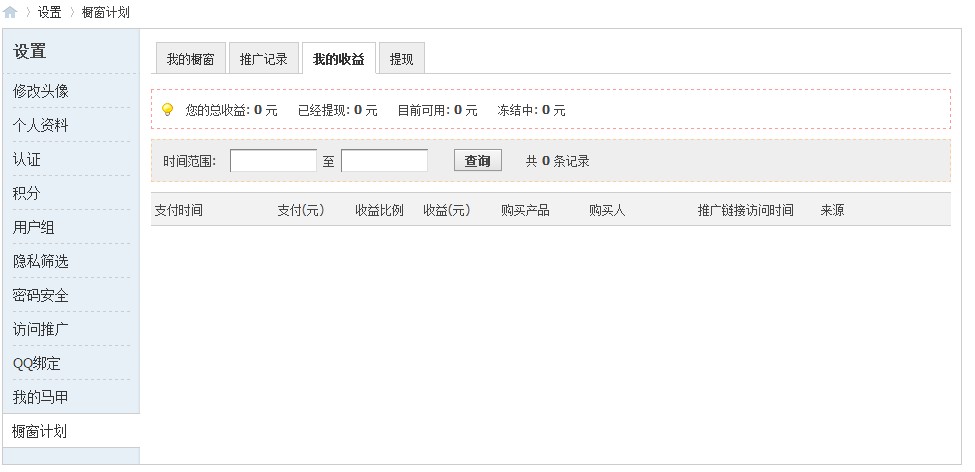This screenshot has width=975, height=472.
Task: Focus the start date input field
Action: pyautogui.click(x=273, y=161)
